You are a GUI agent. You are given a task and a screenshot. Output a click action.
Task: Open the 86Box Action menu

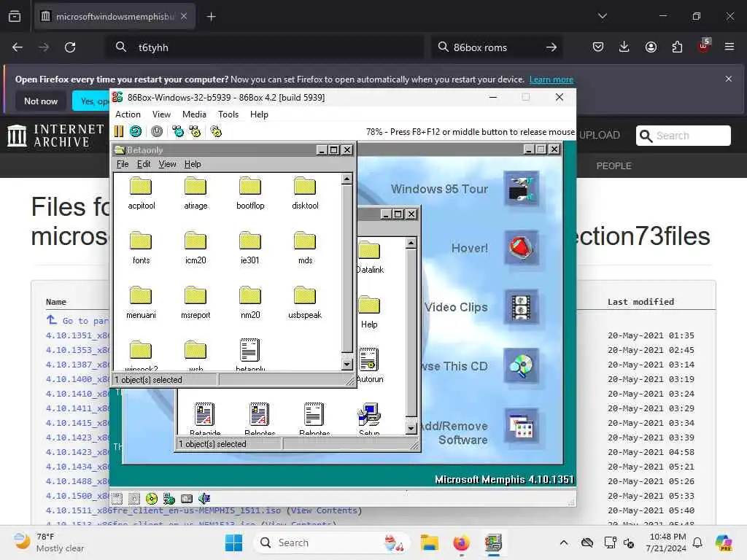(128, 114)
